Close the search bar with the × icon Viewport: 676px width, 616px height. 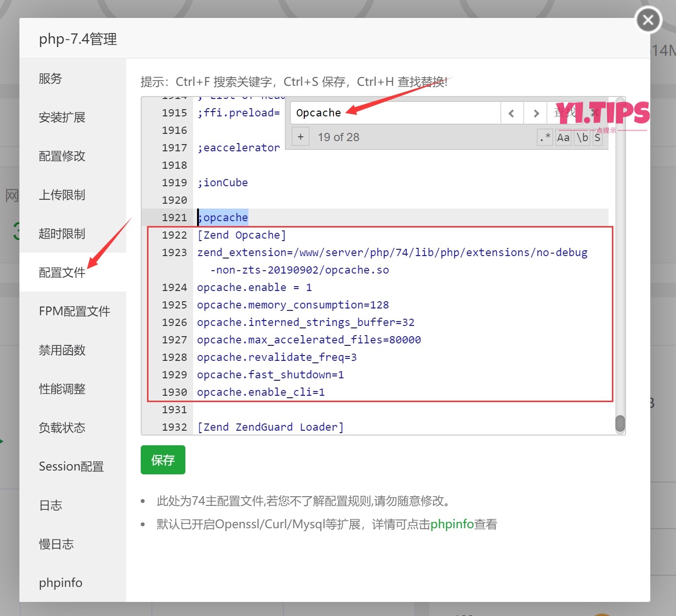(594, 113)
